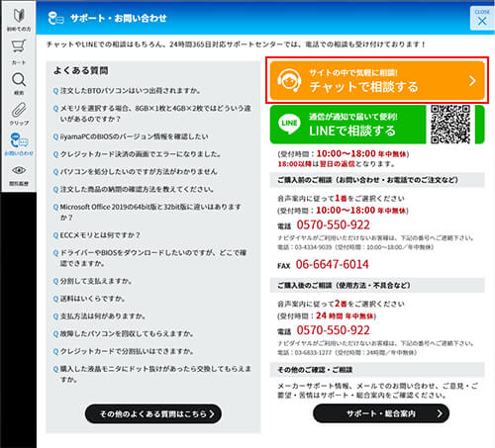Open FAQ about Microsoft Office 2019 64bit
The image size is (495, 448).
point(148,212)
